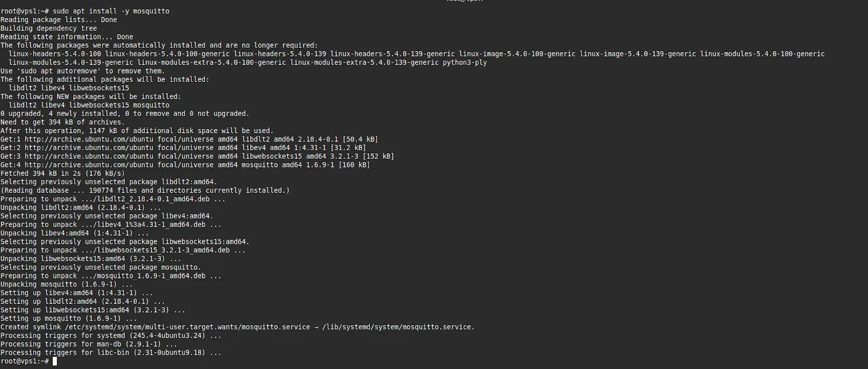Click the 'Reading package lists... Done' line
This screenshot has width=868, height=369.
(x=59, y=20)
